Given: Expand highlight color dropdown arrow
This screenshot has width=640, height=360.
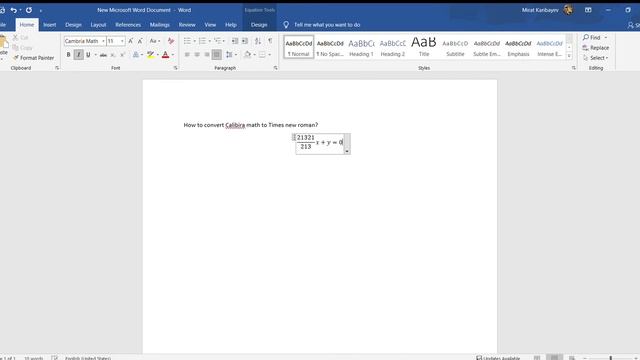Looking at the screenshot, I should pyautogui.click(x=158, y=55).
